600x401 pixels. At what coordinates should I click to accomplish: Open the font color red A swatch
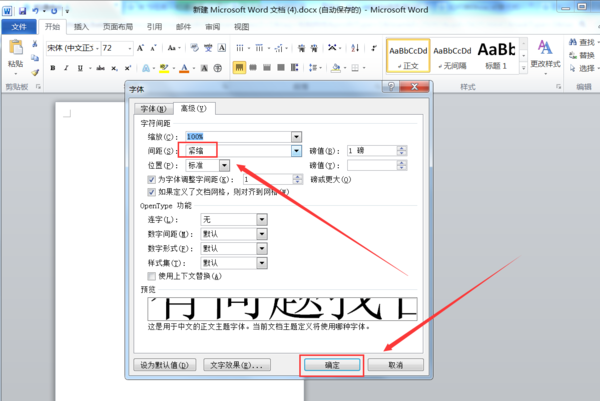click(184, 68)
